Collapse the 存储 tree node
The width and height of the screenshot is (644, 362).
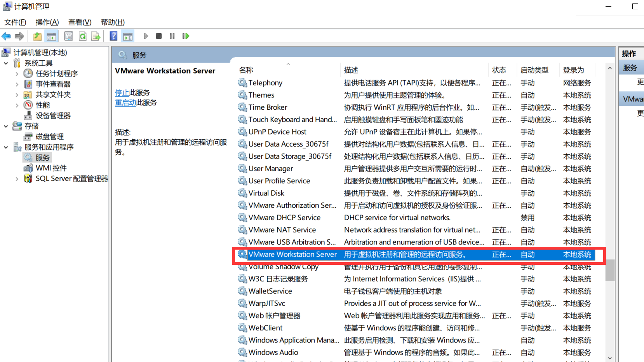[6, 126]
